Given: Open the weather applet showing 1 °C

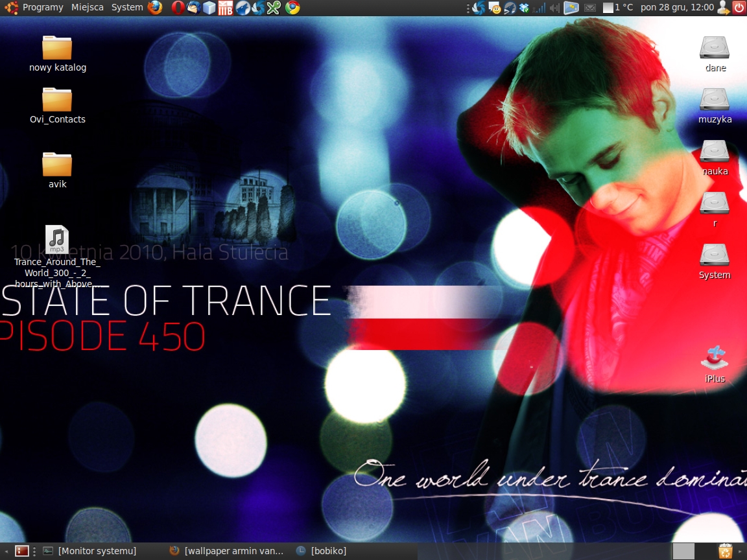Looking at the screenshot, I should [618, 8].
